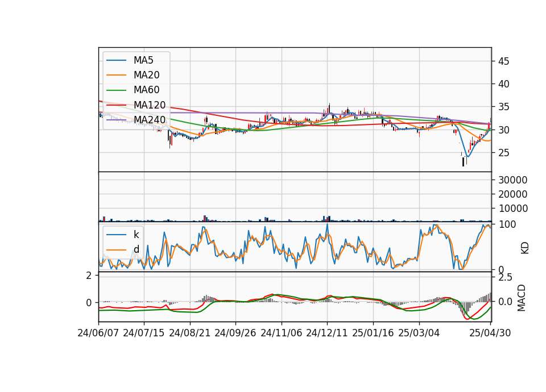Click the 0 MACD left axis label
The width and height of the screenshot is (546, 392).
point(89,303)
